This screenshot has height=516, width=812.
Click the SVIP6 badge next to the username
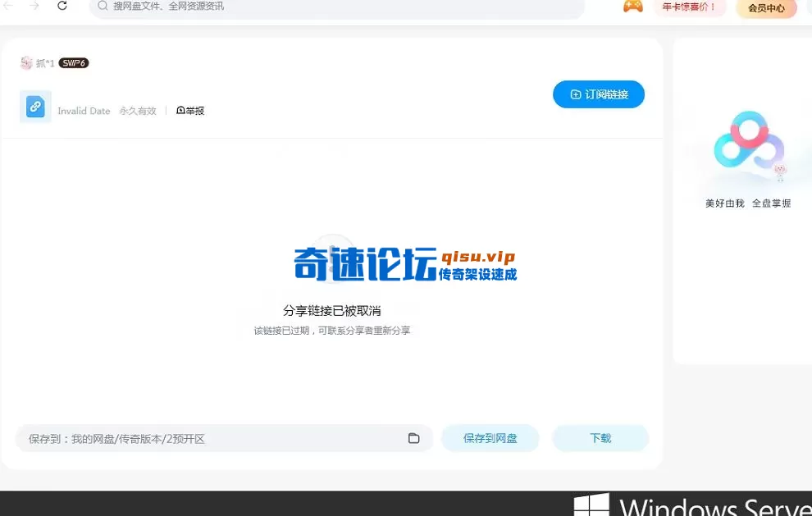coord(73,62)
